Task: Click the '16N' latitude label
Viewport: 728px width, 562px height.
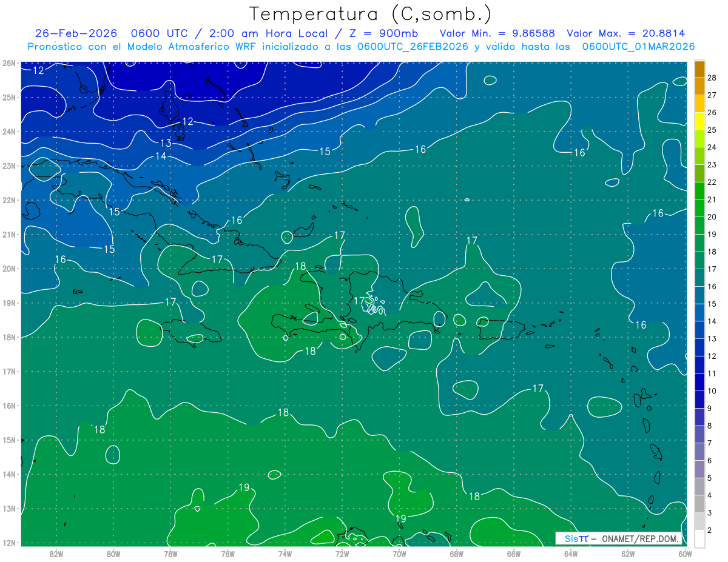Action: pyautogui.click(x=9, y=406)
